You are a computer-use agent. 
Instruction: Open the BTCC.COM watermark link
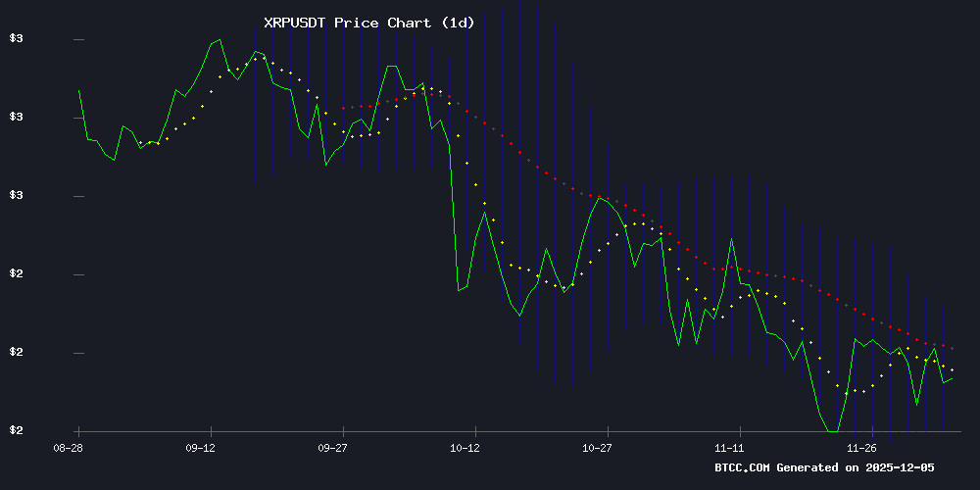[743, 467]
